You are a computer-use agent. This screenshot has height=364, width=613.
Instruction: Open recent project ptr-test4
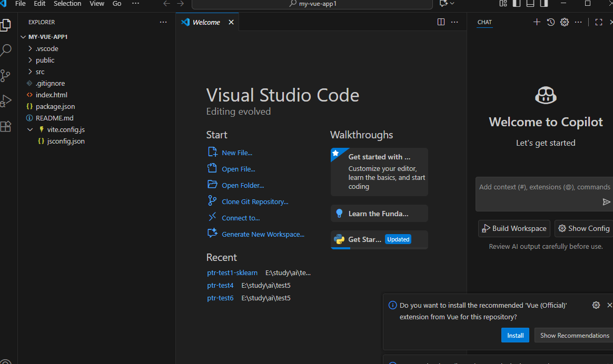[220, 285]
